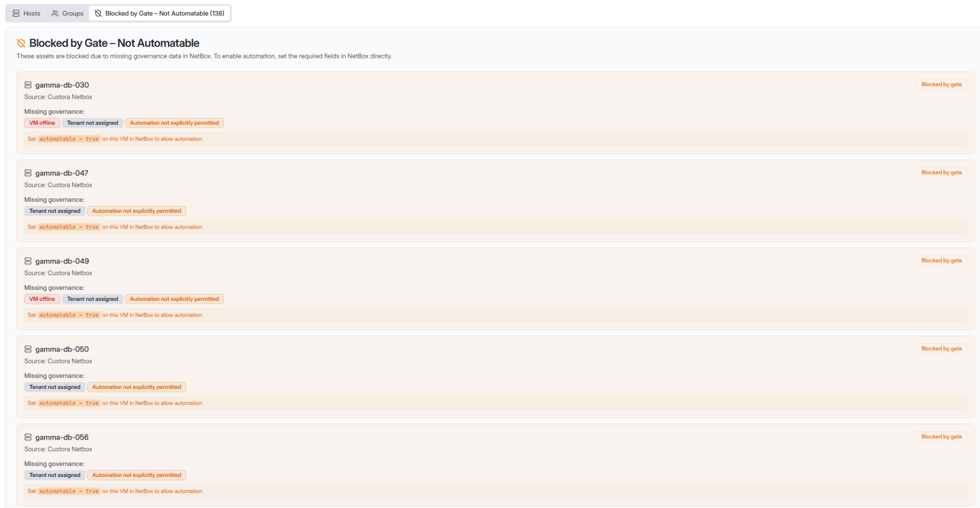Click the orange slash icon beside the page title
Viewport: 980px width, 508px height.
pyautogui.click(x=21, y=43)
